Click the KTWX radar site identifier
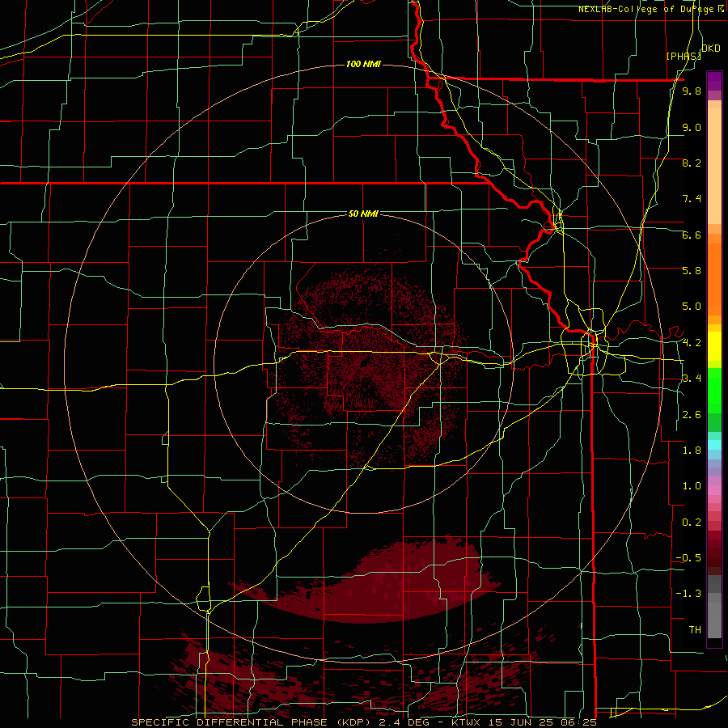Image resolution: width=728 pixels, height=728 pixels. pyautogui.click(x=466, y=722)
